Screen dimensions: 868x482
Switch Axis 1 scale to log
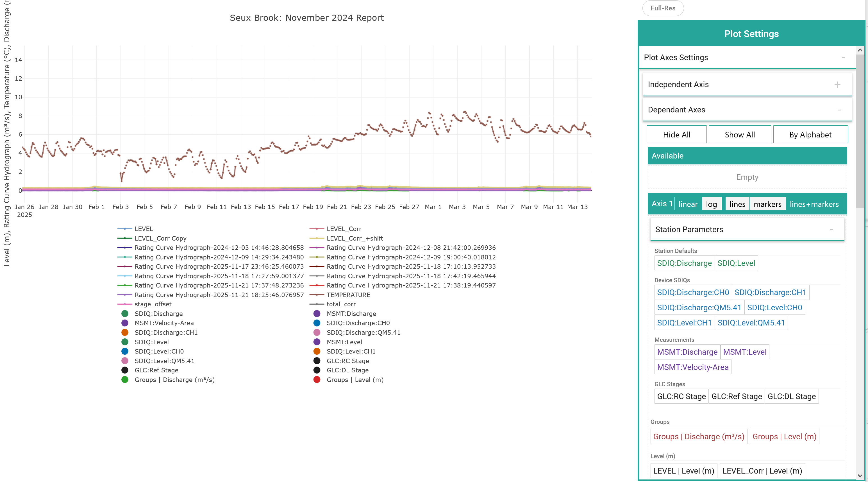711,204
